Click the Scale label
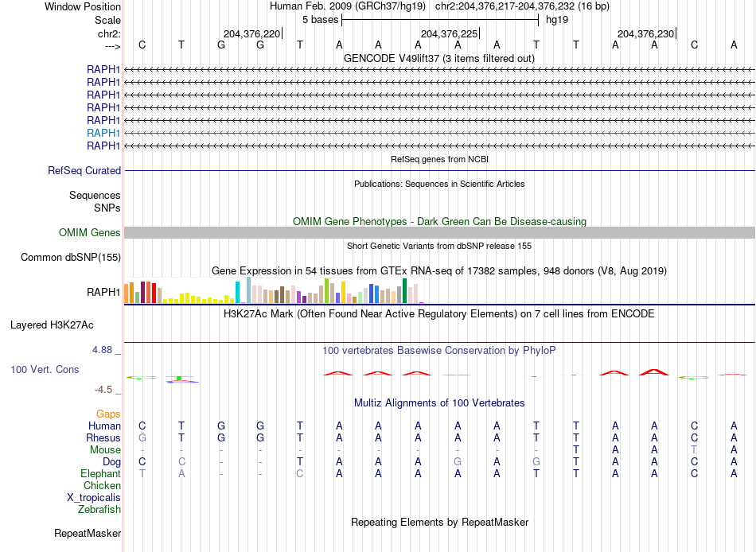The width and height of the screenshot is (756, 552). (x=108, y=21)
